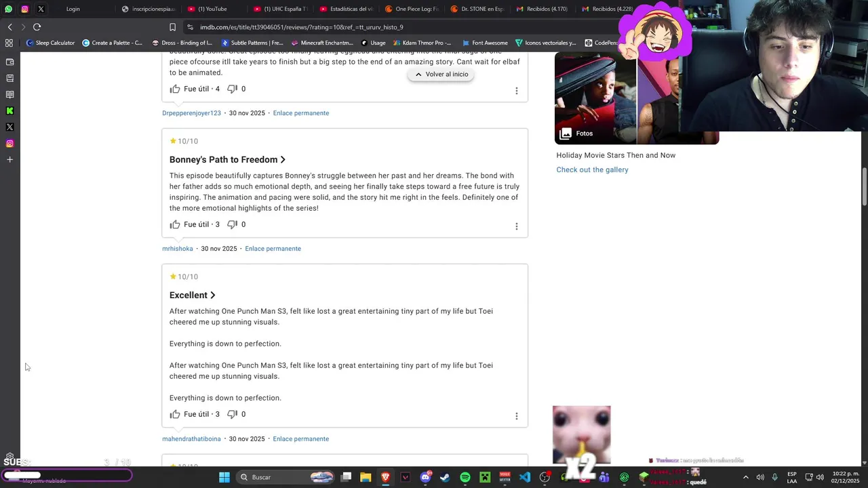Open the Minecraft Enchantment bookmark
868x488 pixels.
(321, 43)
